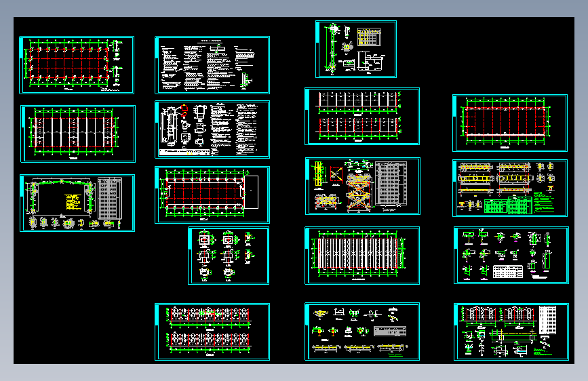The width and height of the screenshot is (588, 381).
Task: Open the red grid plan with two side section details
Action: click(x=77, y=65)
